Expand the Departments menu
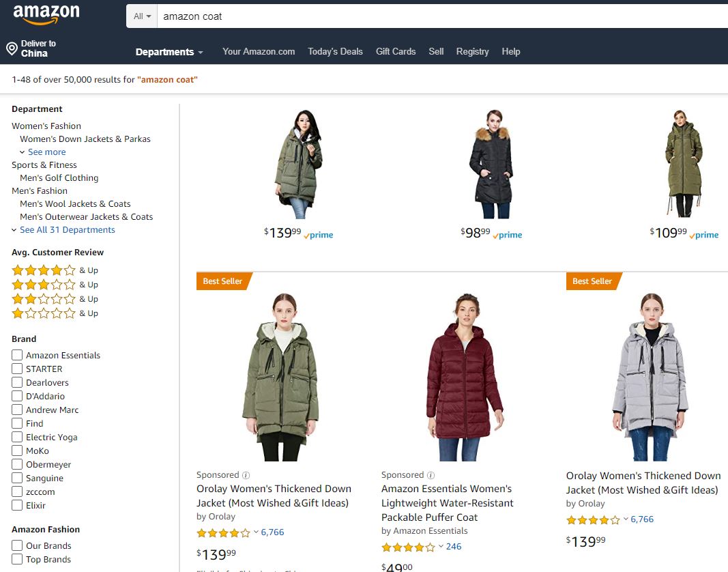728x572 pixels. (169, 52)
